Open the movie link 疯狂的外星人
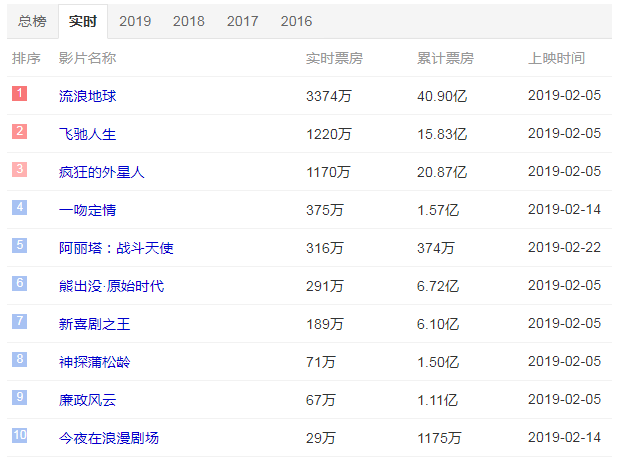Viewport: 618px width, 458px height. [x=102, y=172]
